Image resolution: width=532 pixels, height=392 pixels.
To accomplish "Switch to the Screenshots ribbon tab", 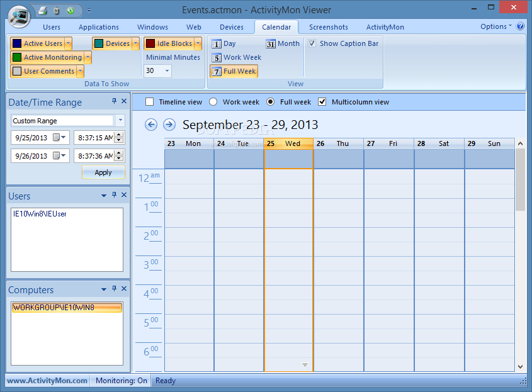I will coord(329,27).
